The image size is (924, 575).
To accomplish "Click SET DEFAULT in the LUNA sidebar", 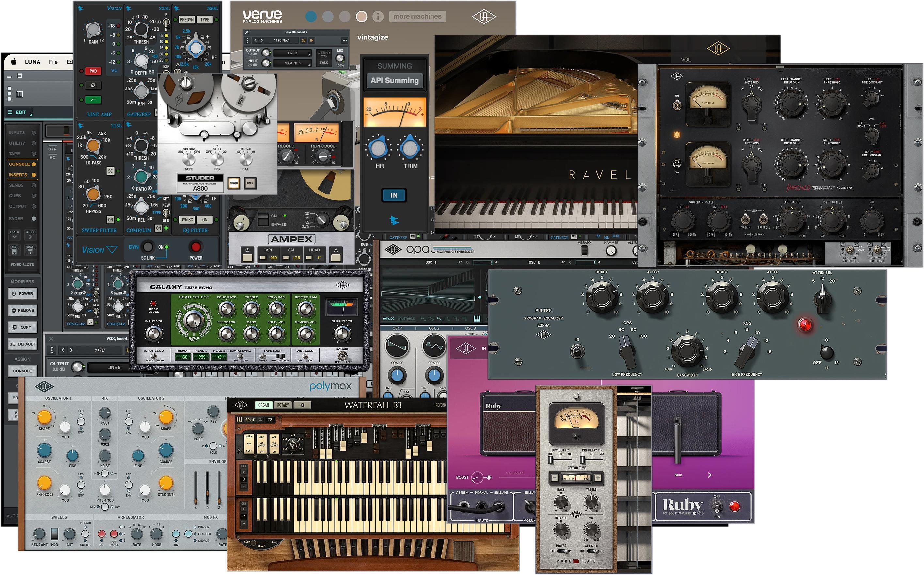I will (x=23, y=344).
